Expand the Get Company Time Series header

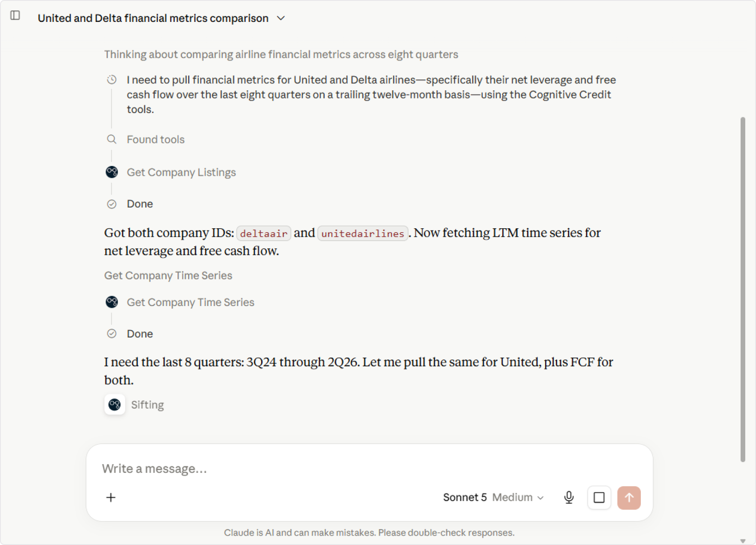[x=168, y=276]
